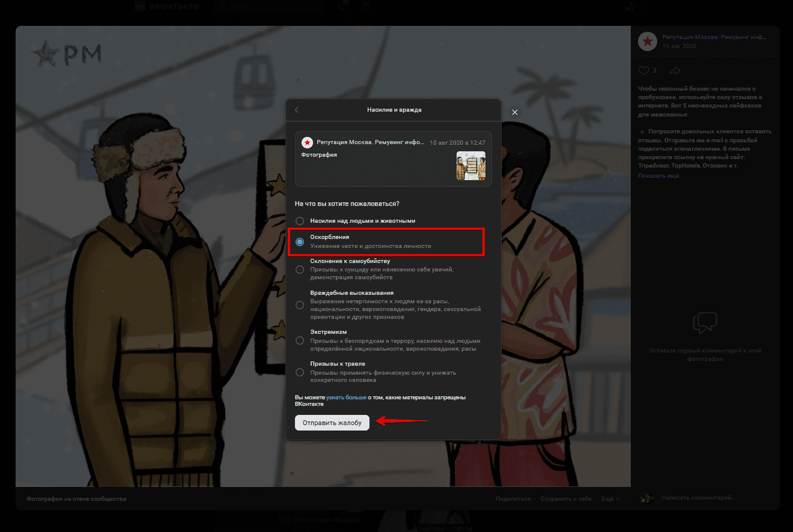Select 'Насилие над людьми и животными' radio option
Viewport: 793px width, 532px height.
[300, 221]
